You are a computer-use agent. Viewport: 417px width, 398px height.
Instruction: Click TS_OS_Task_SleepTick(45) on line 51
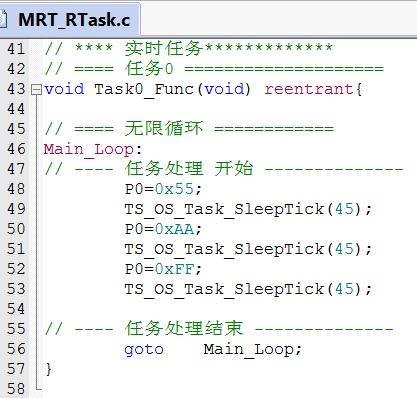248,250
